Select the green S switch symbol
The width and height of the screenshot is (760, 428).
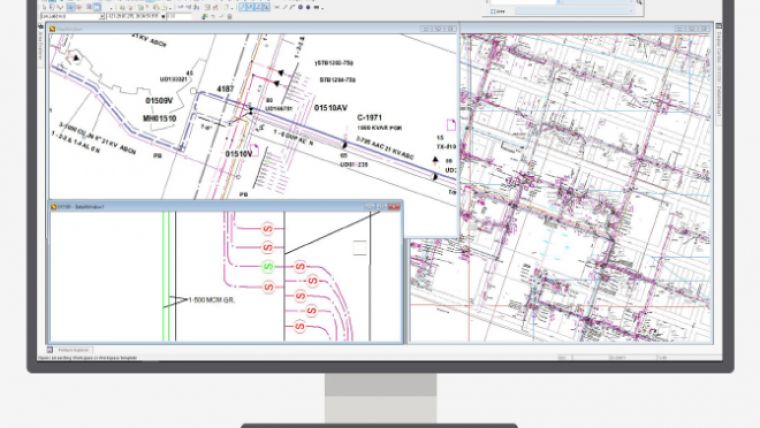268,266
